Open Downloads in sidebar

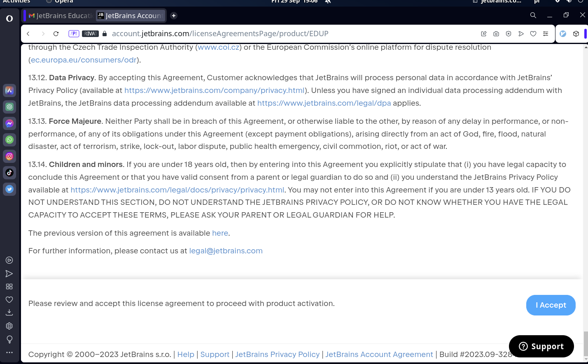9,313
